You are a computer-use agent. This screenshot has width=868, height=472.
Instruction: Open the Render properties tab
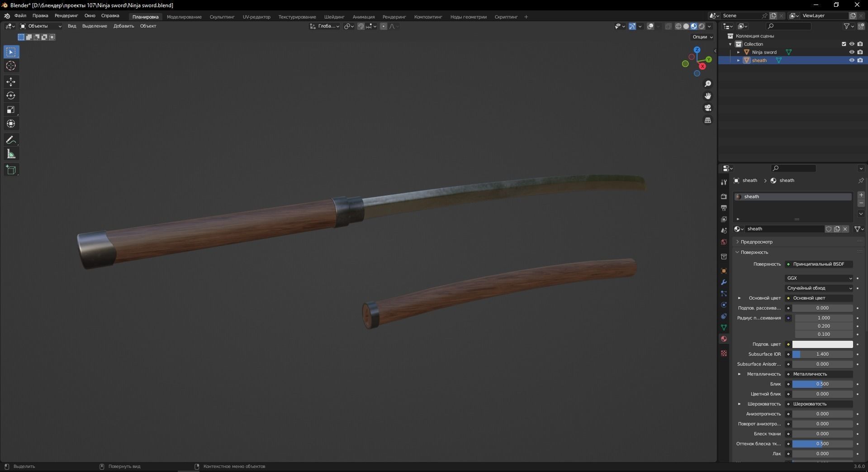coord(724,196)
